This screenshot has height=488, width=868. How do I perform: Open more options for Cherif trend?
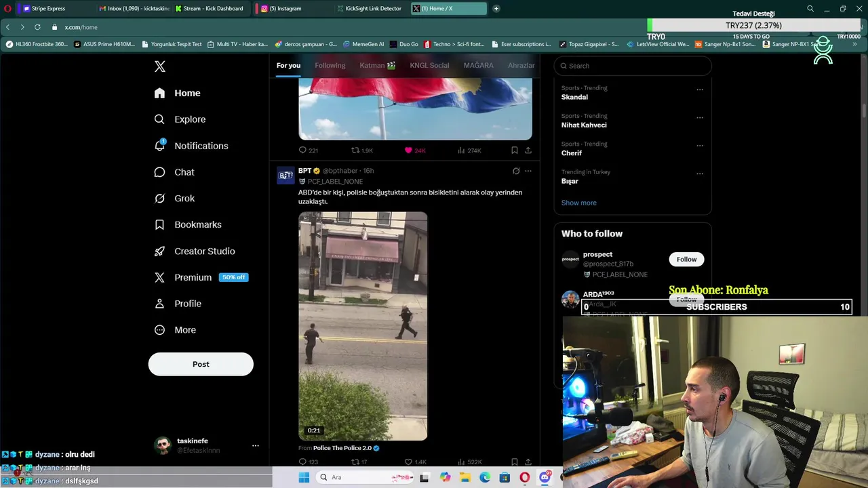pos(700,146)
